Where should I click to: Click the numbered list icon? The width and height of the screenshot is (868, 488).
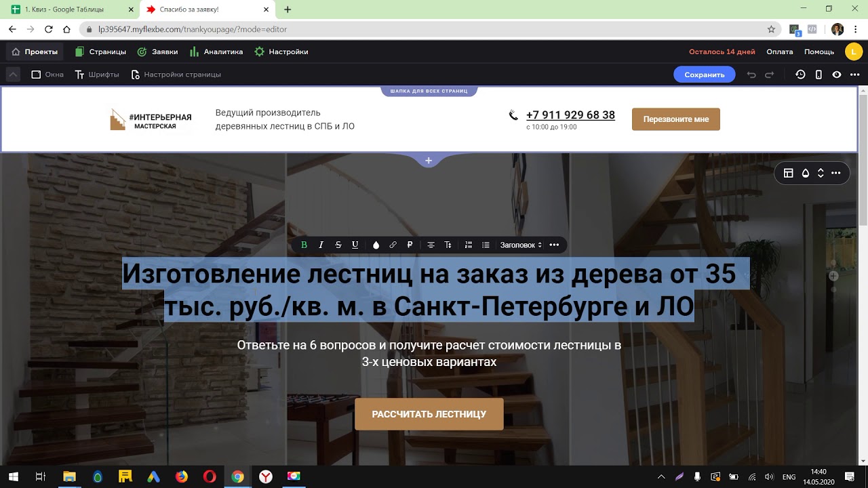(x=469, y=245)
